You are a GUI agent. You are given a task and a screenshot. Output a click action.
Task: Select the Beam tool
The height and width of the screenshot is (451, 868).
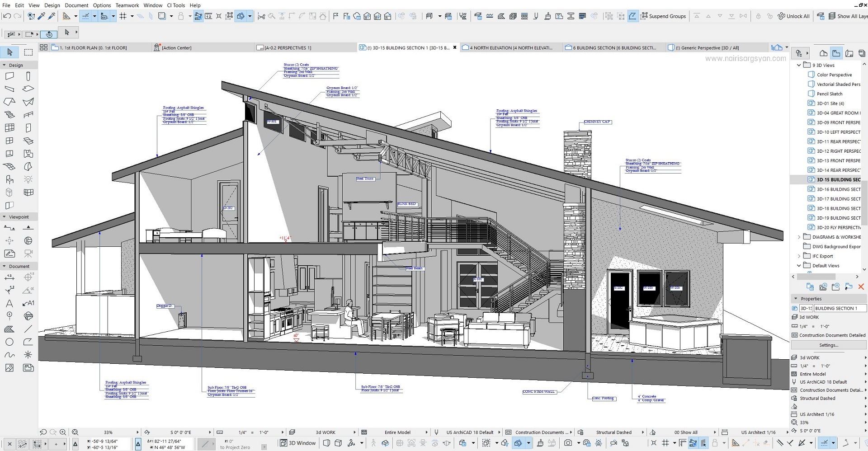coord(9,89)
